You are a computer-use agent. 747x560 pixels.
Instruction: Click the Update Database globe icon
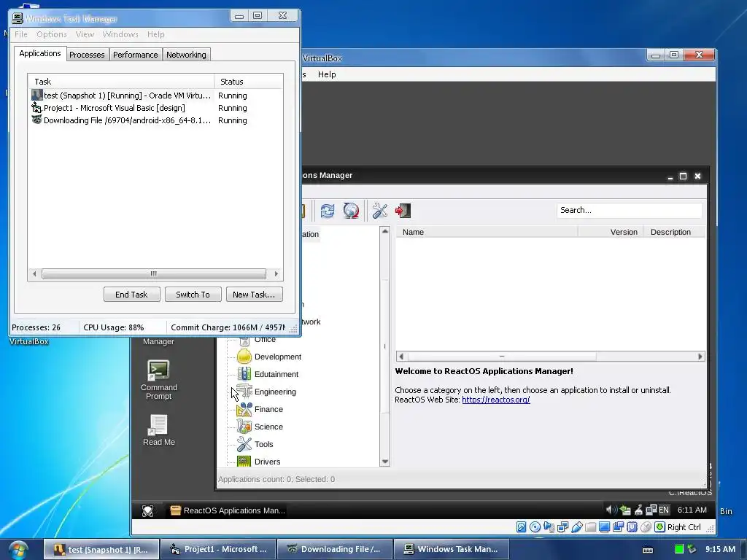pyautogui.click(x=351, y=211)
